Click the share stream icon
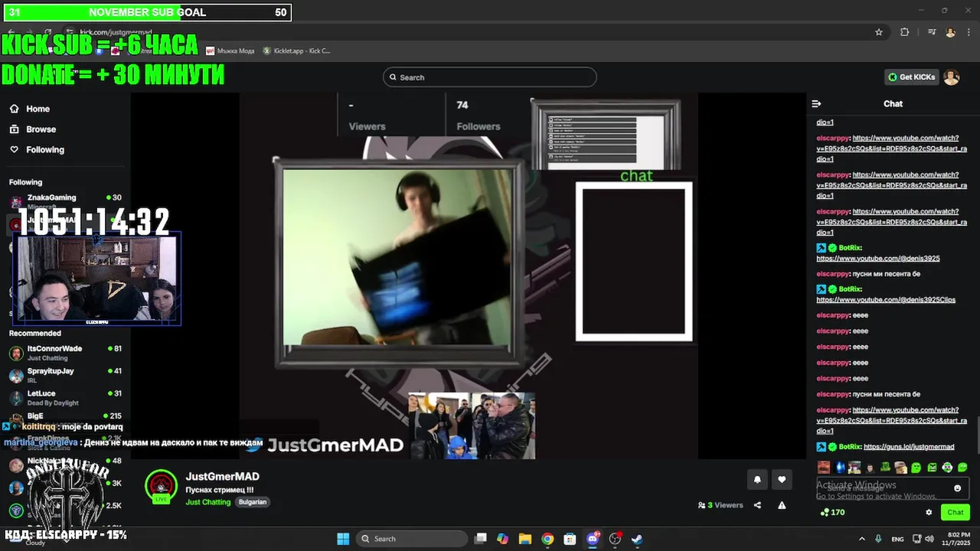The height and width of the screenshot is (551, 980). [757, 505]
